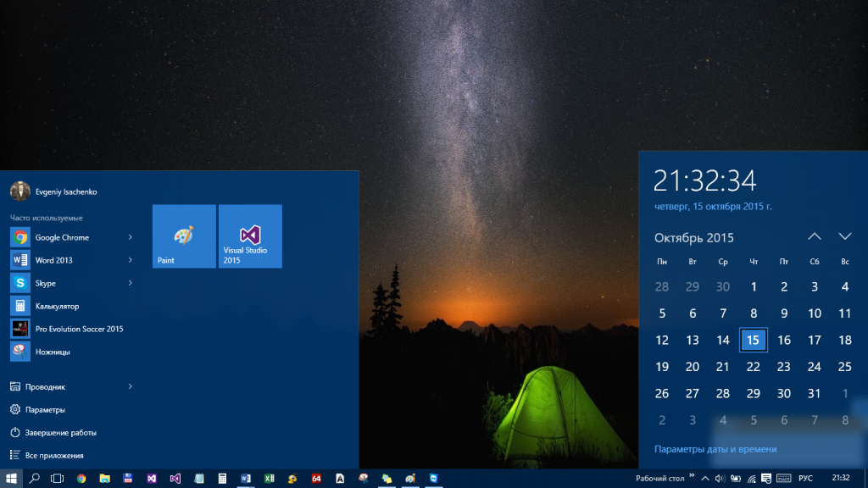Click Evgeniy Isachenko user account
Viewport: 868px width, 488px height.
tap(53, 191)
